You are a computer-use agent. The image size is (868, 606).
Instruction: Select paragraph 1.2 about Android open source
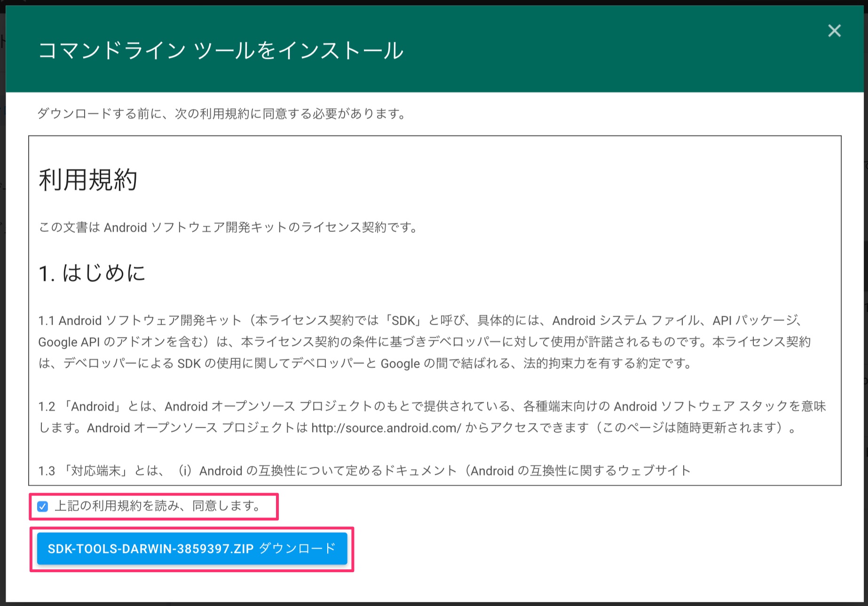(x=423, y=417)
